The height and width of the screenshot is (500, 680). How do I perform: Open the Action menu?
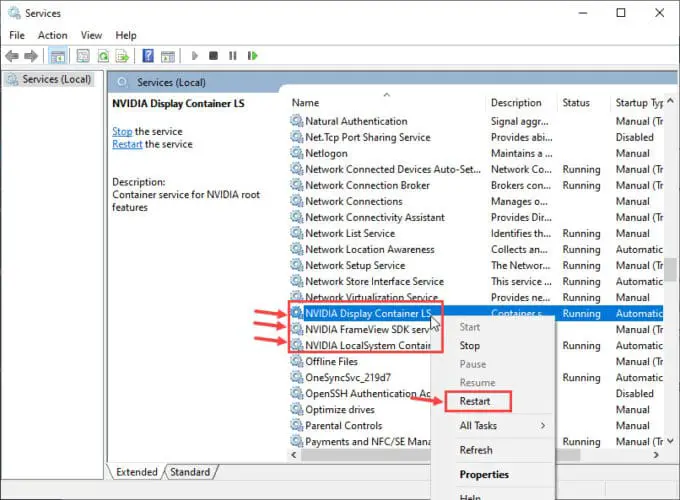(x=52, y=35)
